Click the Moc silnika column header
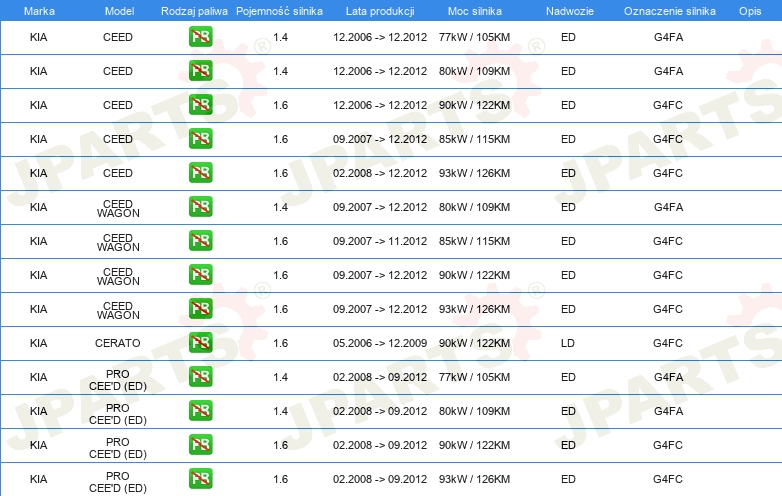The width and height of the screenshot is (782, 496). (x=474, y=9)
